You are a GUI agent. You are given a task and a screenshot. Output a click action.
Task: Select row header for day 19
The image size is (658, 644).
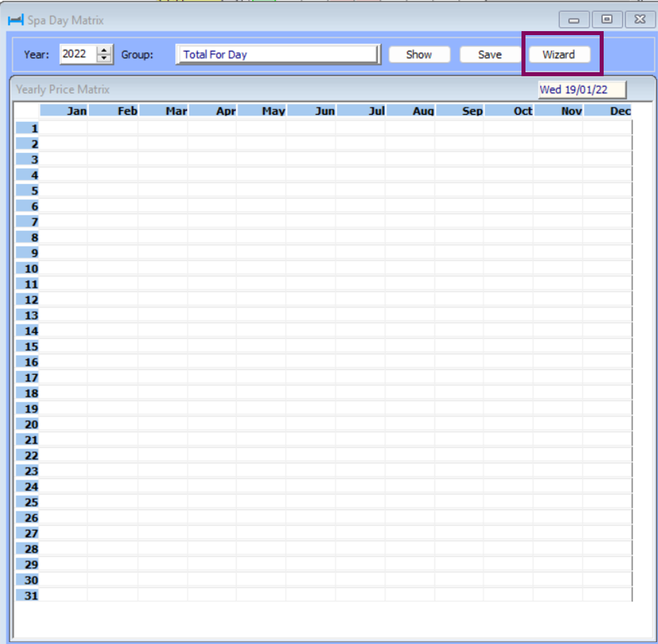27,409
